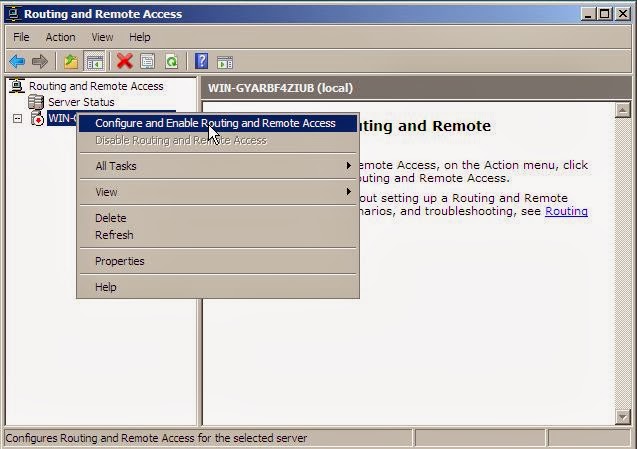The image size is (637, 449).
Task: Click the green Refresh toolbar icon
Action: click(x=171, y=62)
